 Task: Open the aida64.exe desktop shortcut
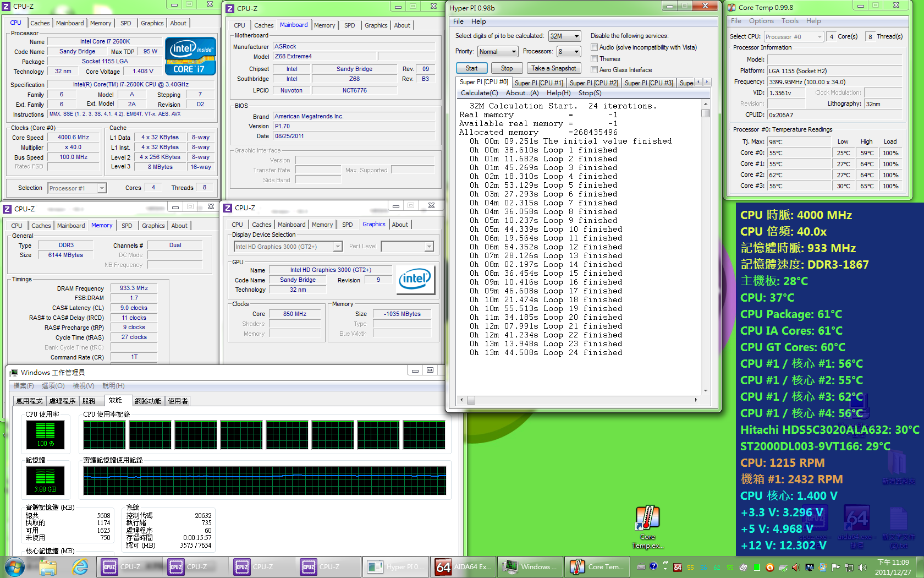856,527
